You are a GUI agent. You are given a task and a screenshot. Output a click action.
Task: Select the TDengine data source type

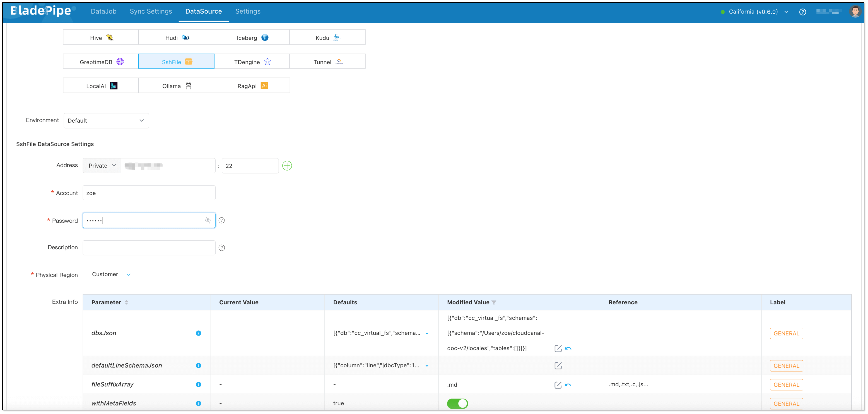pos(252,62)
